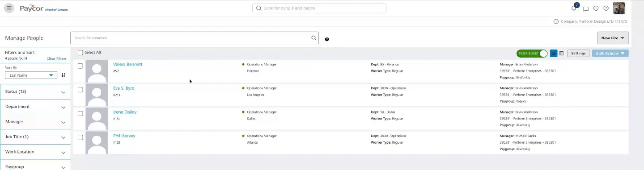
Task: Open the help question mark in header
Action: [x=606, y=8]
